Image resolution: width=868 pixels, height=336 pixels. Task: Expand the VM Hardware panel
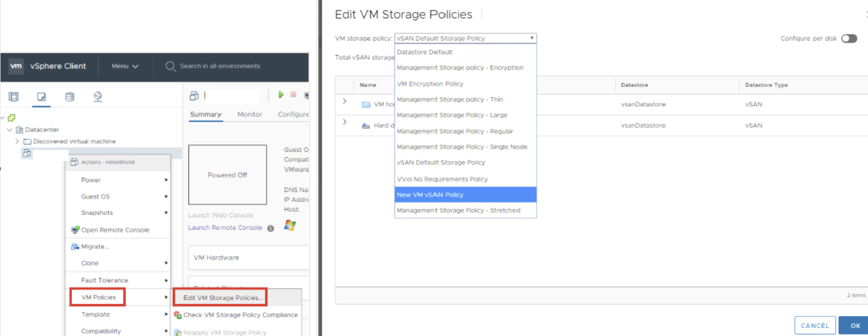coord(249,257)
